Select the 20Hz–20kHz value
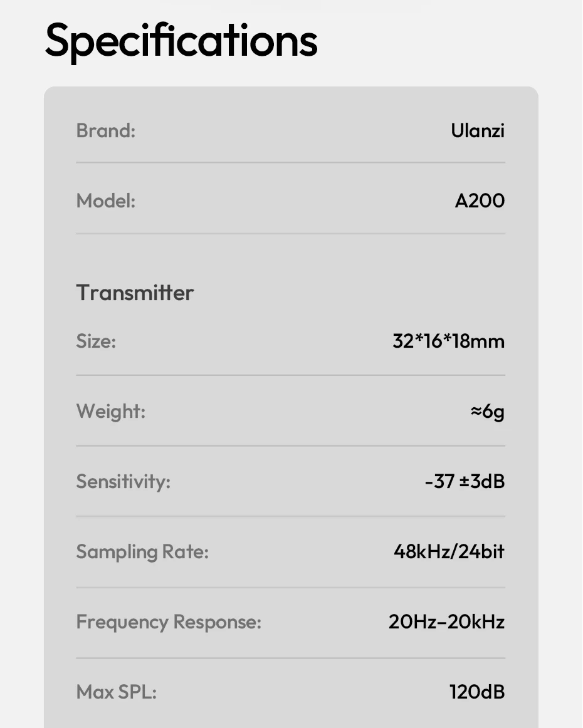Screen dimensions: 583x728 tap(446, 622)
